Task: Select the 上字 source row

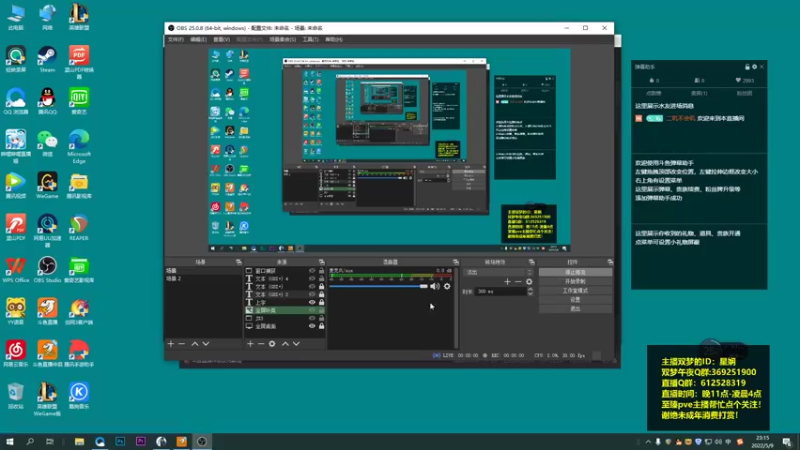Action: (285, 302)
